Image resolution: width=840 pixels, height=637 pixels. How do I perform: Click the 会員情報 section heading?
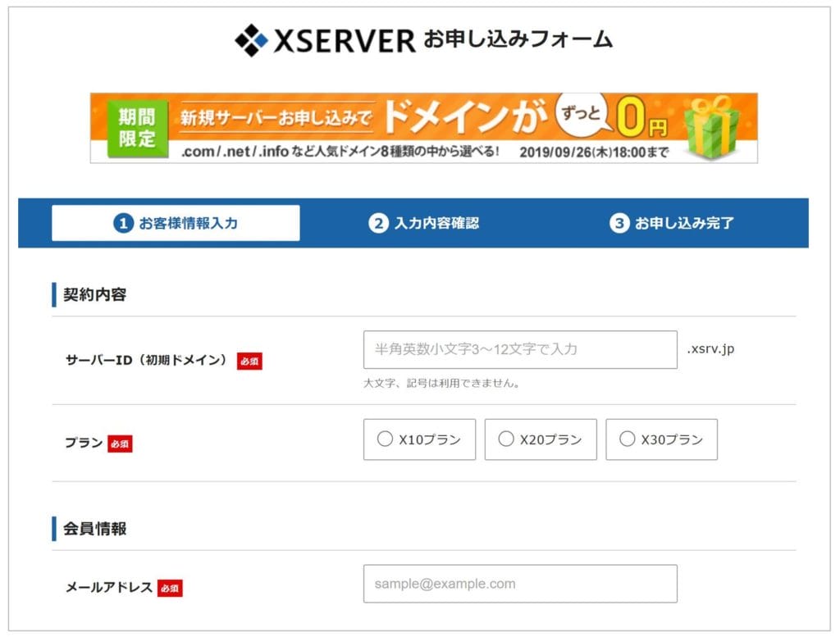(x=95, y=529)
